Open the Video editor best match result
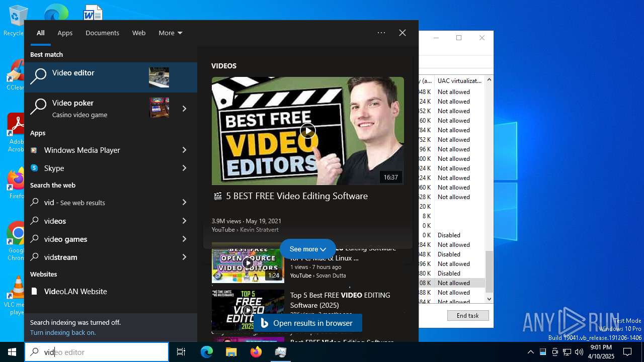Image resolution: width=644 pixels, height=362 pixels. pyautogui.click(x=111, y=77)
